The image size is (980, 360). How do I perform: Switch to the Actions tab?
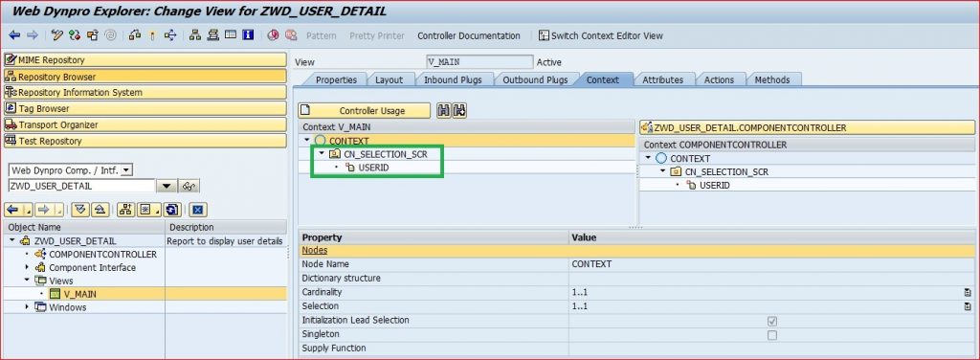pos(719,80)
